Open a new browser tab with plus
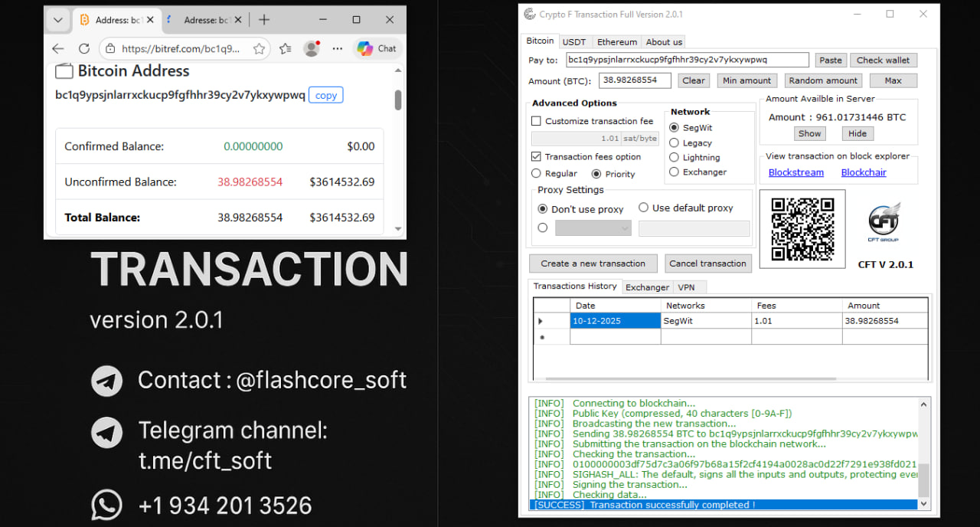Screen dimensions: 980x527 pos(264,20)
